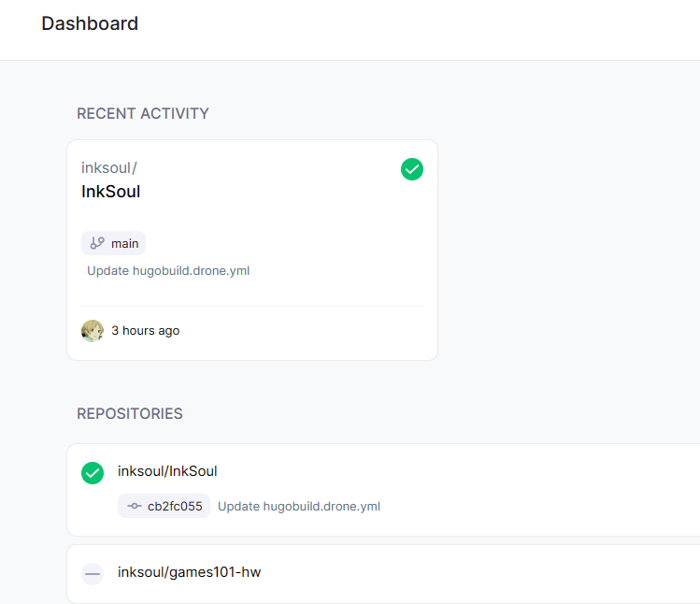700x604 pixels.
Task: Click the inactive dash icon for games101-hw
Action: click(x=93, y=573)
